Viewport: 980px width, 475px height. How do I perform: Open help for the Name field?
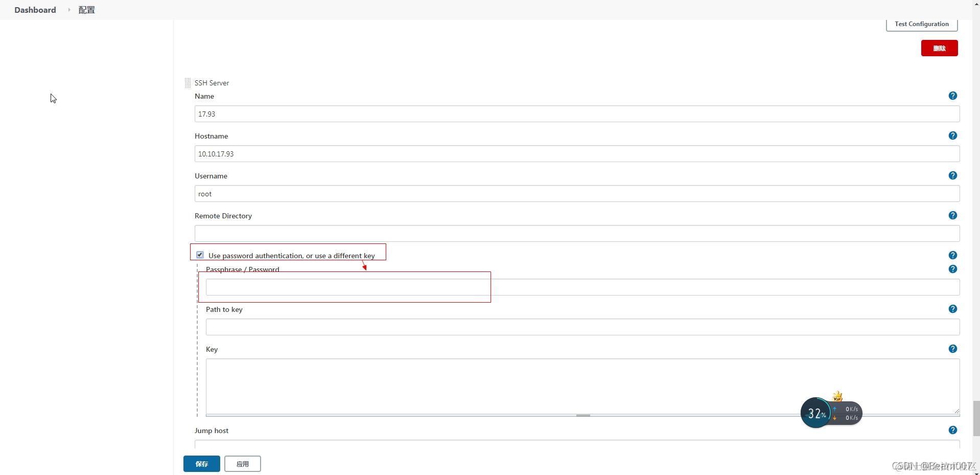[952, 96]
